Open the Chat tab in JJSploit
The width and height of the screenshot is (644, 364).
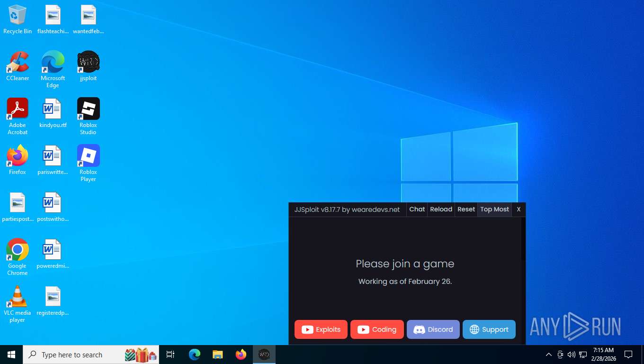tap(417, 209)
